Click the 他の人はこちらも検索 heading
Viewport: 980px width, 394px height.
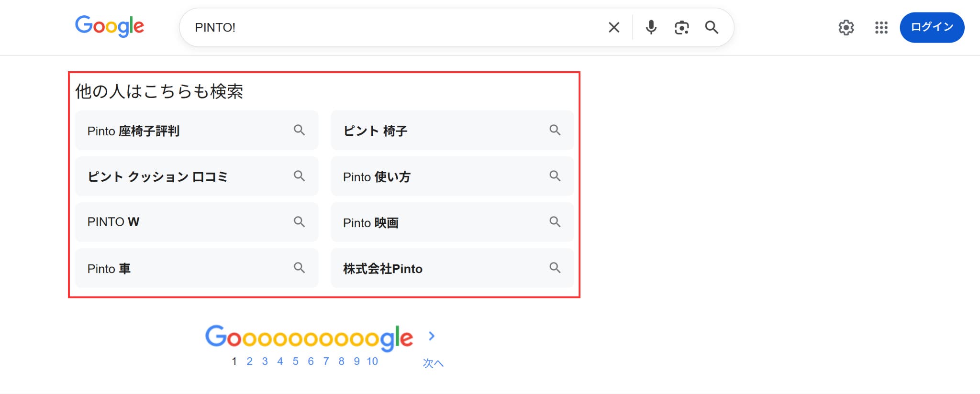pos(159,91)
